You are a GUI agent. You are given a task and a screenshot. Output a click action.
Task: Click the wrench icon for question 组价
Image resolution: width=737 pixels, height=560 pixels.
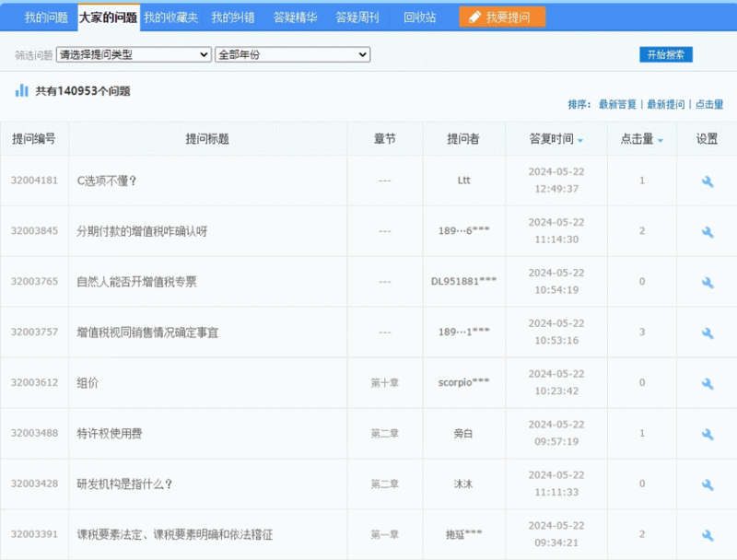(707, 382)
